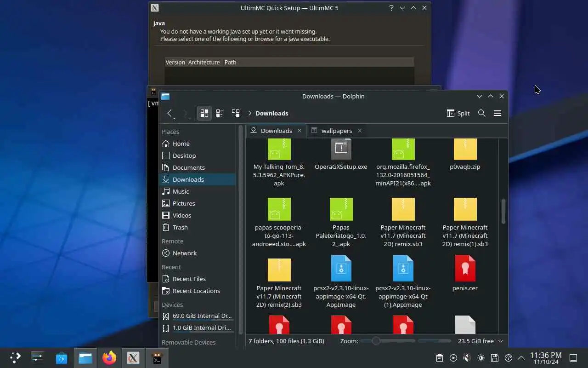Open clipboard tray icon
The width and height of the screenshot is (588, 368).
point(440,358)
